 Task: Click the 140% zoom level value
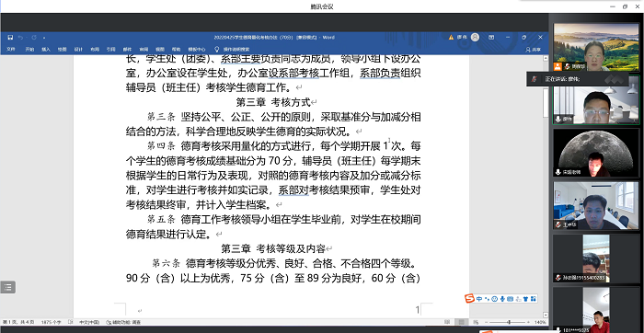(541, 322)
